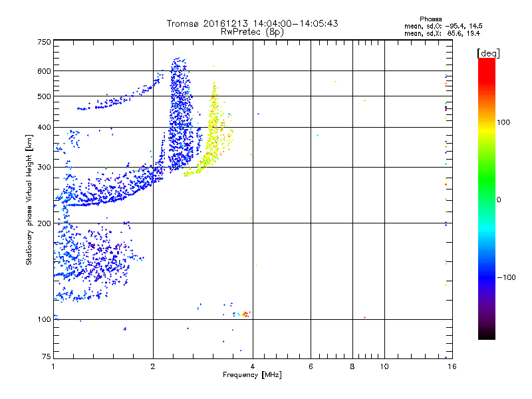Click the '[deg]' colorbar unit label

488,53
